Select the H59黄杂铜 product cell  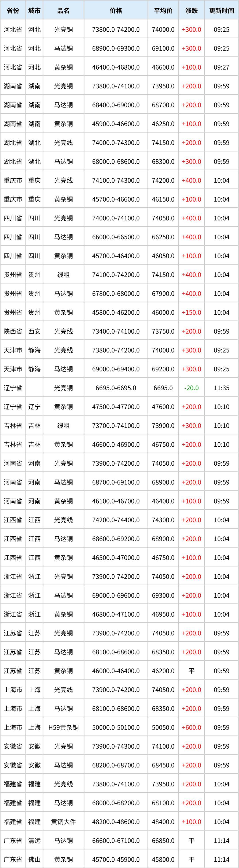click(x=63, y=728)
